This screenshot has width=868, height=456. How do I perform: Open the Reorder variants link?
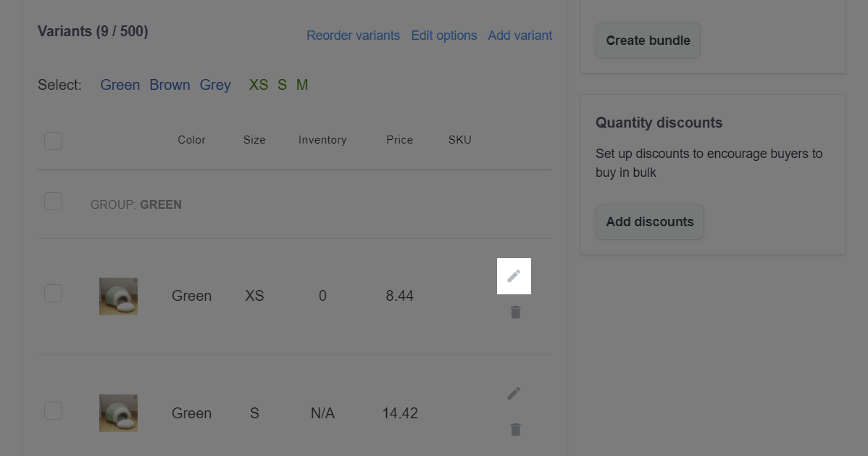coord(353,36)
